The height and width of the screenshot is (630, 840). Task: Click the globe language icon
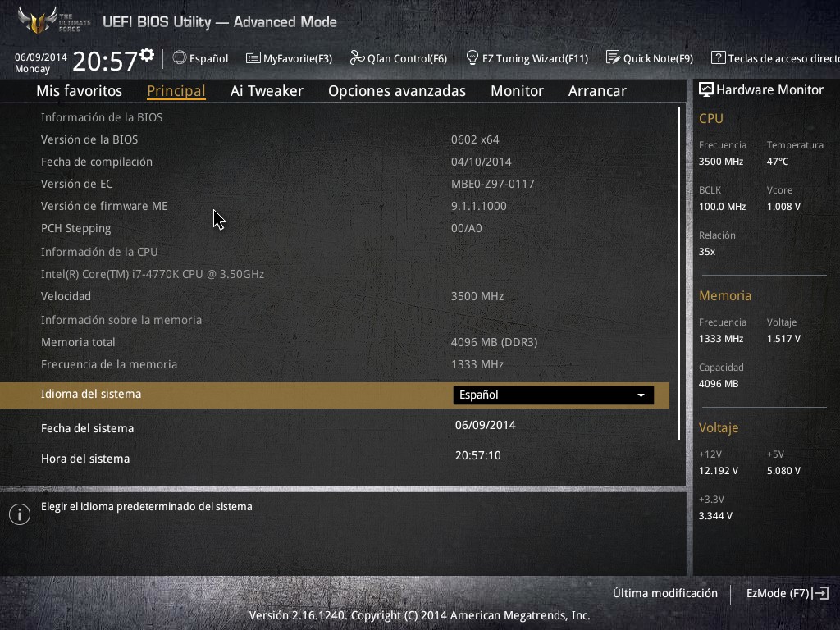180,57
